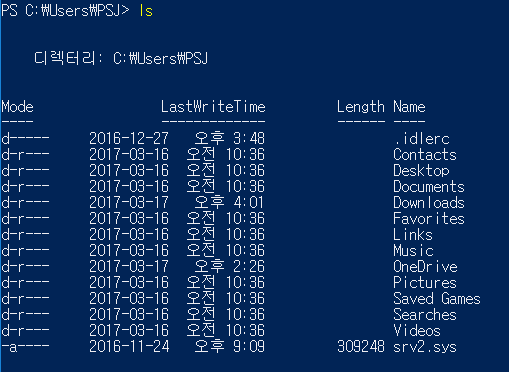Image resolution: width=509 pixels, height=372 pixels.
Task: Select the 'Pictures' directory name
Action: point(425,283)
